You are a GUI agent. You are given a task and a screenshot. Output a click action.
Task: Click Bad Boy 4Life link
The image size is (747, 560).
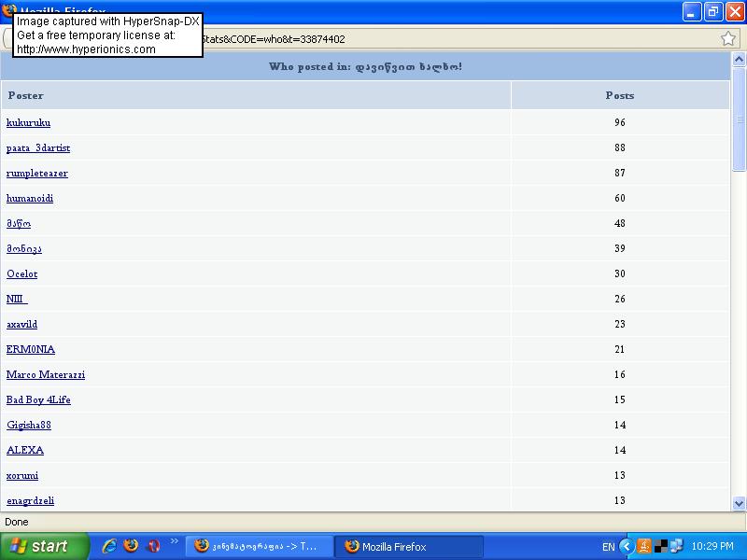(38, 400)
